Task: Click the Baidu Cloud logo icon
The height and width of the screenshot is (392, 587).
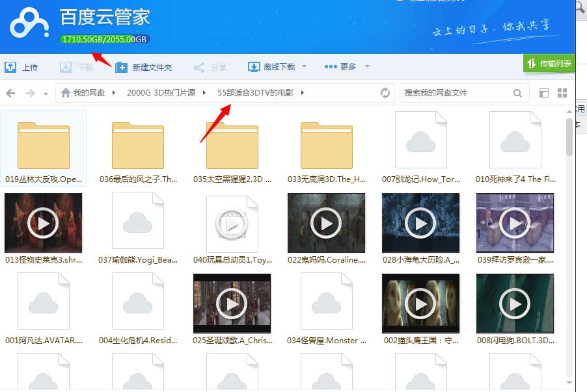Action: [29, 25]
